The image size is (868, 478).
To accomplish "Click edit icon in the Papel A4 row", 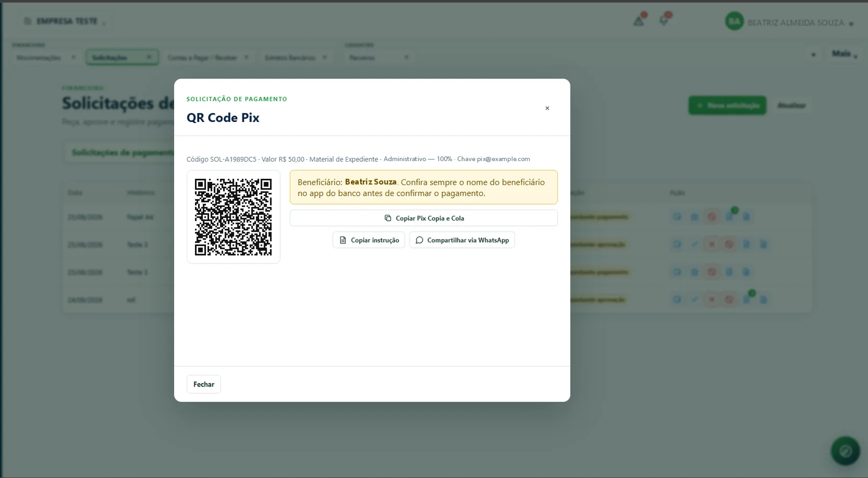I will point(677,217).
